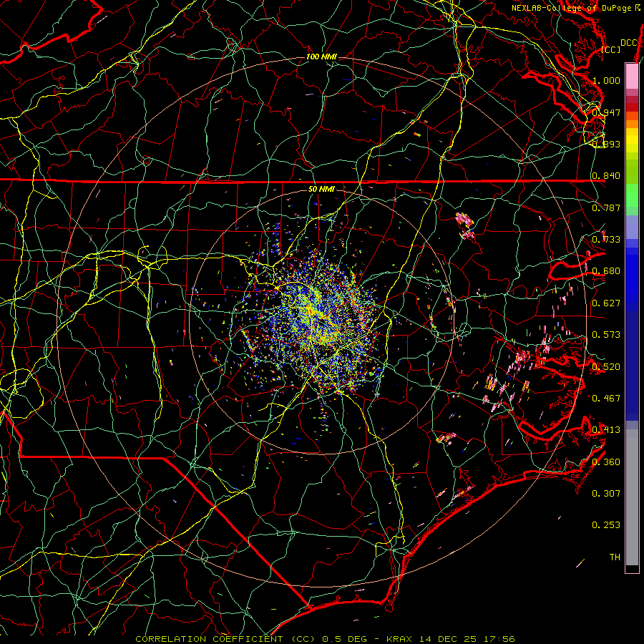Click the 0.733 value on color scale

606,240
